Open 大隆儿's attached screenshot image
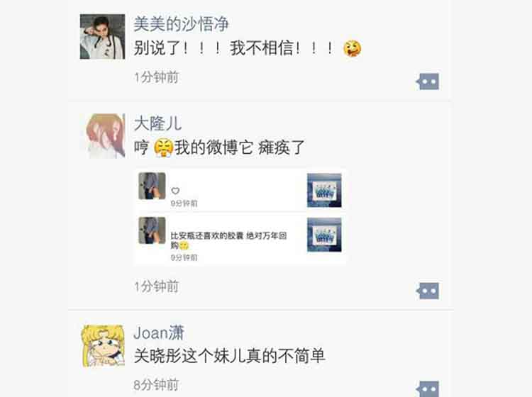 pos(240,216)
